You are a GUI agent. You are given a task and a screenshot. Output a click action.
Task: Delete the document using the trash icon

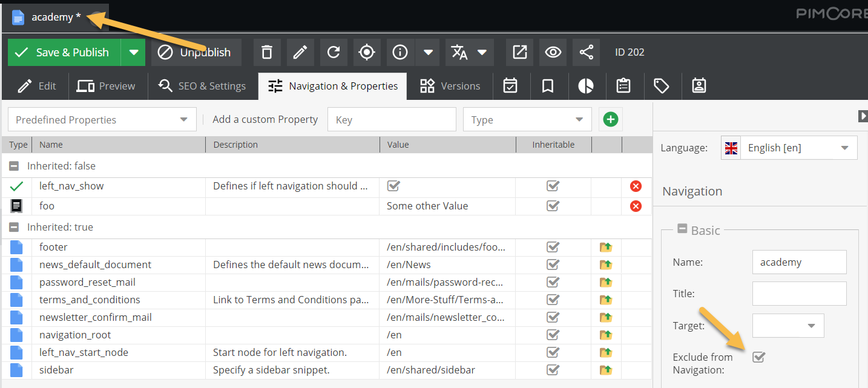pyautogui.click(x=267, y=52)
